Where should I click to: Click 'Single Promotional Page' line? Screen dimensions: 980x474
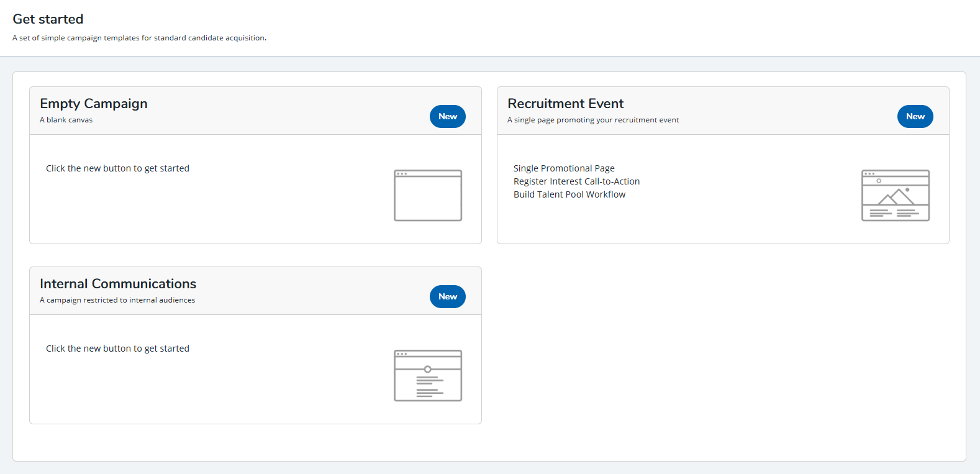[564, 168]
